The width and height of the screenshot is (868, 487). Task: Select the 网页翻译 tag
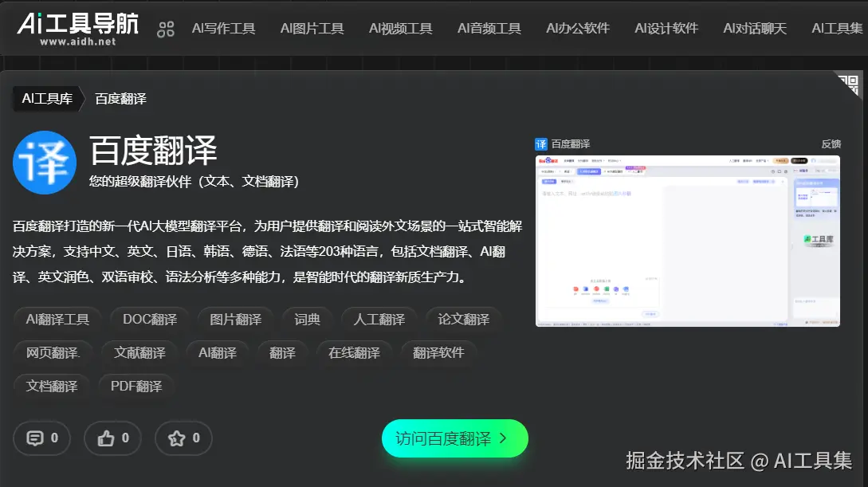53,352
